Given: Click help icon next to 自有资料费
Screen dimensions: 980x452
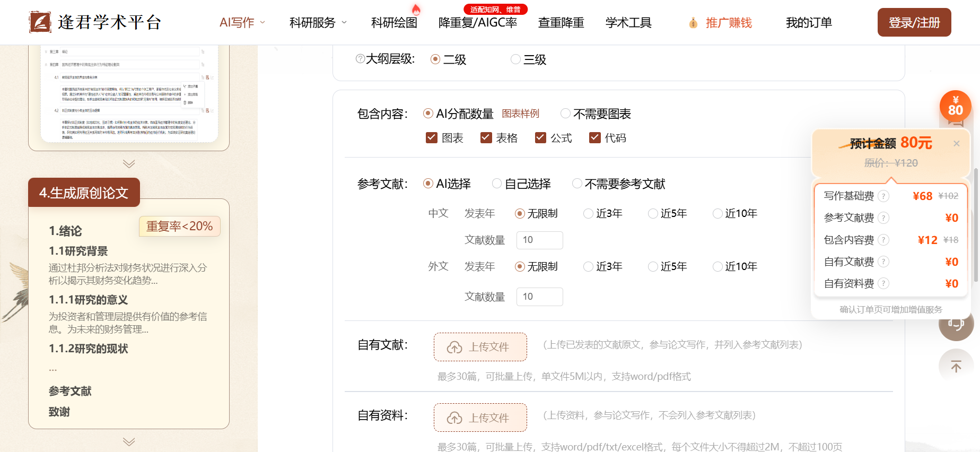Looking at the screenshot, I should 883,283.
